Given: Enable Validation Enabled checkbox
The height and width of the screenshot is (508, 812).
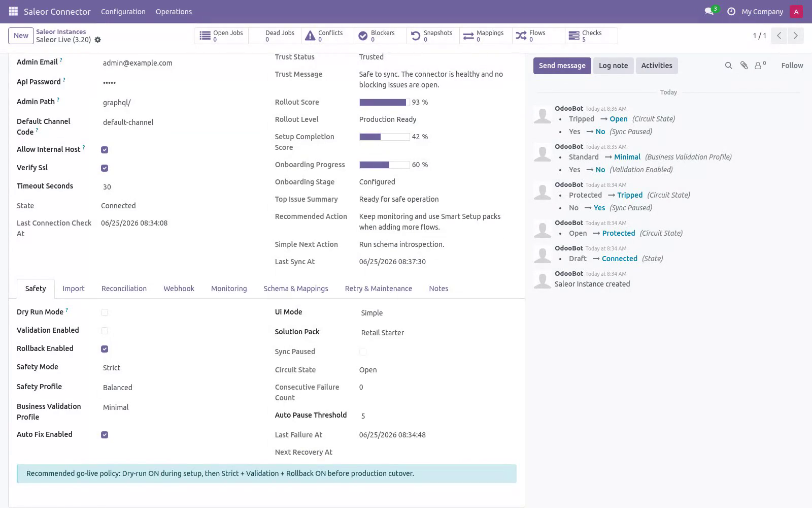Looking at the screenshot, I should (x=105, y=331).
